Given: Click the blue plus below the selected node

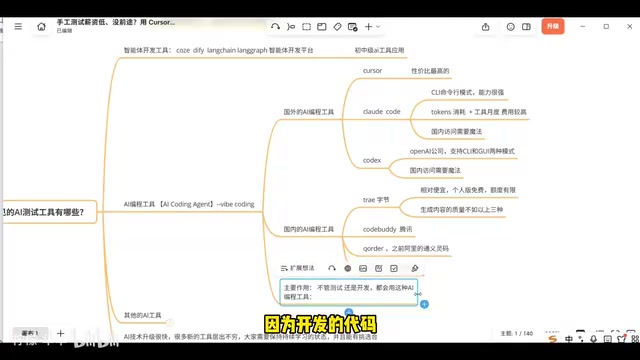Looking at the screenshot, I should click(x=349, y=312).
